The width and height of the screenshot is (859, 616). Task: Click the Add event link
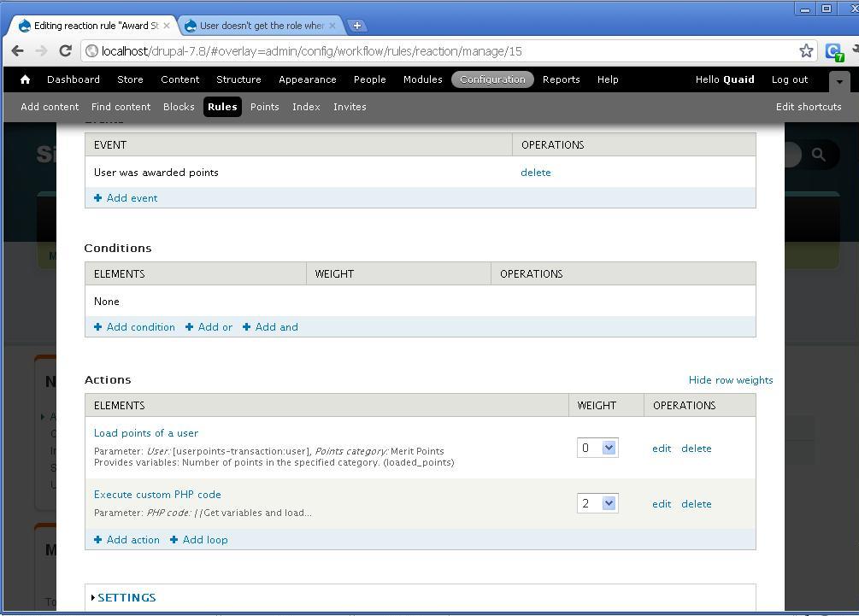tap(132, 198)
